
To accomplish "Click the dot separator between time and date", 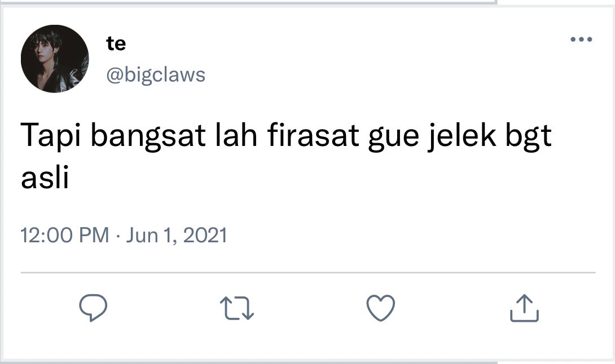I will pos(118,236).
